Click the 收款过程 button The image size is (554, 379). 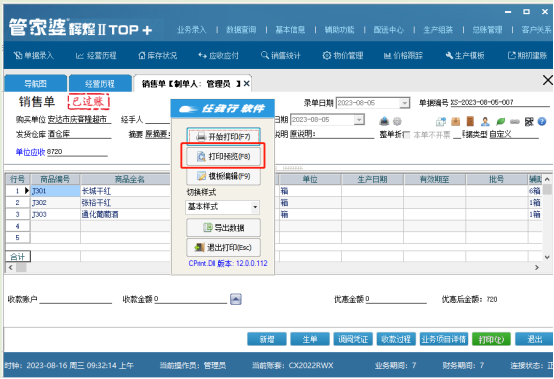396,339
